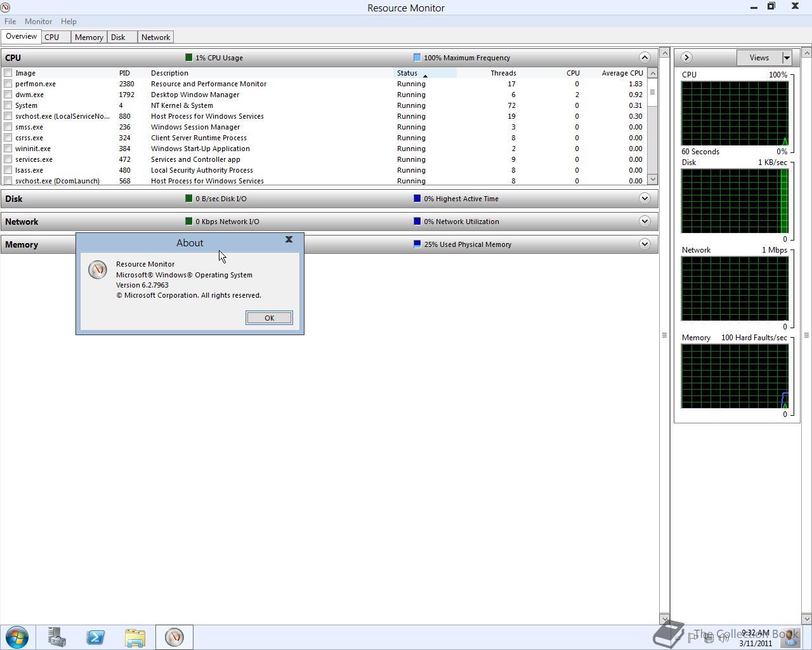812x650 pixels.
Task: Check the csrss.exe process checkbox
Action: (x=8, y=138)
